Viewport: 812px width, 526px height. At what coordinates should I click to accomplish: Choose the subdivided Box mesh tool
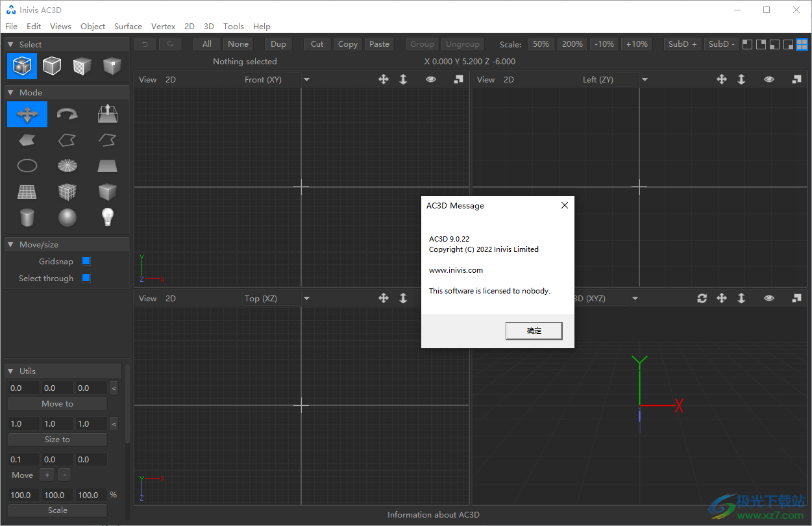(68, 192)
